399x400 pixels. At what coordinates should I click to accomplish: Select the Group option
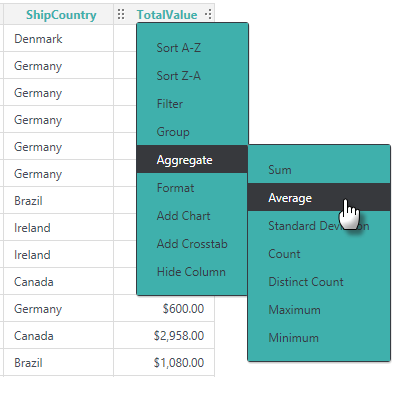pyautogui.click(x=192, y=132)
